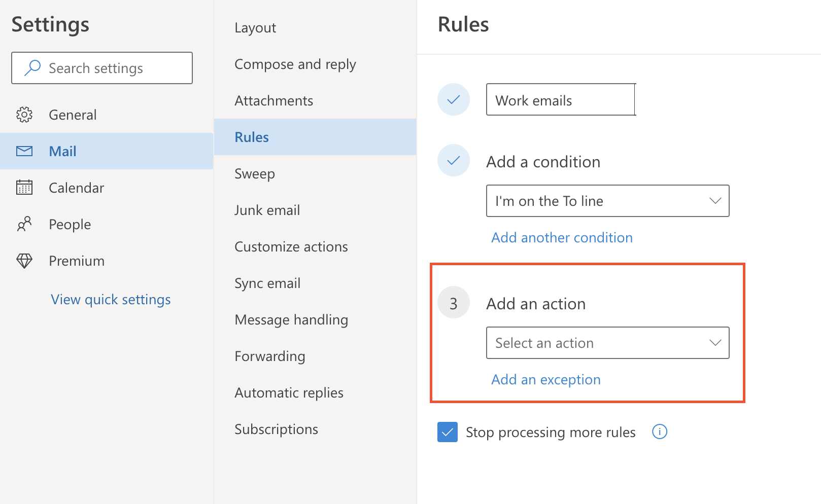Click the Premium diamond icon
This screenshot has height=504, width=821.
point(24,261)
